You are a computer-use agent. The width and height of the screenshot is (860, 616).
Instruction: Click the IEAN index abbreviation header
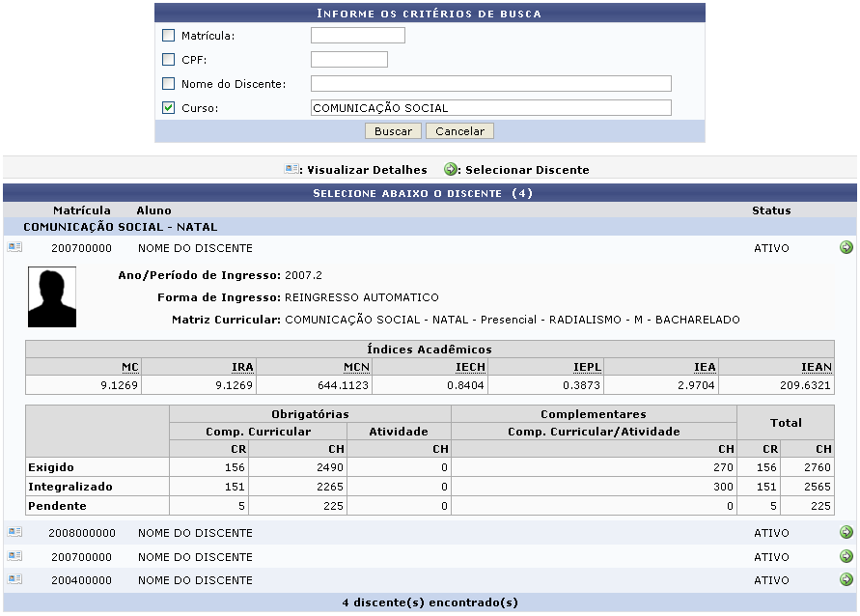coord(817,367)
